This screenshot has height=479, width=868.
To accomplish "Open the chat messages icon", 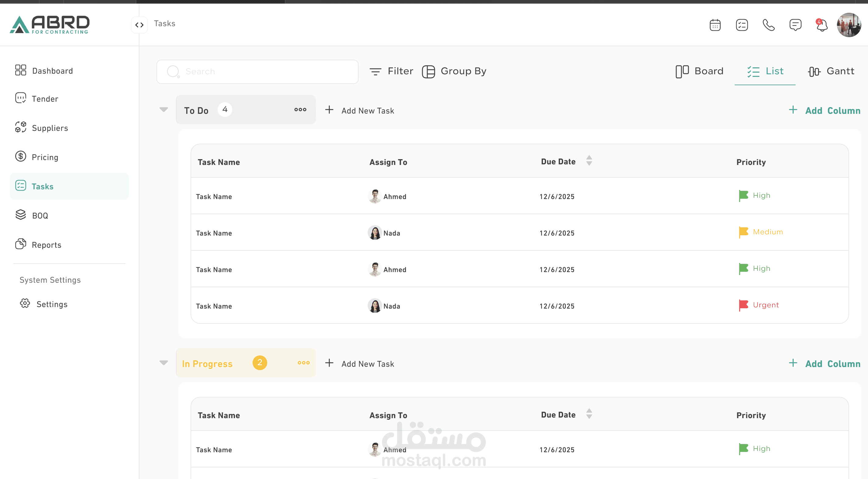I will pos(795,25).
